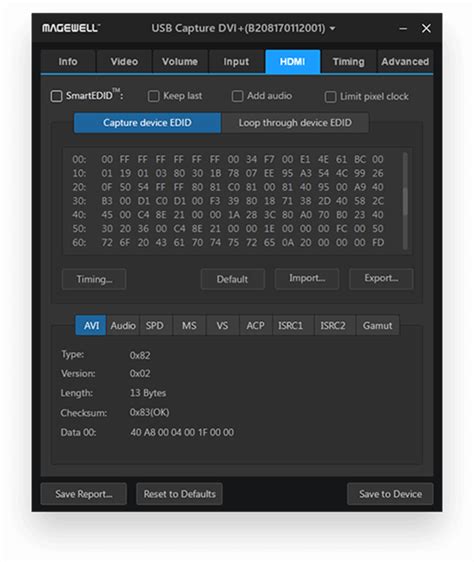Click Save to Device button
The image size is (474, 562).
tap(390, 494)
